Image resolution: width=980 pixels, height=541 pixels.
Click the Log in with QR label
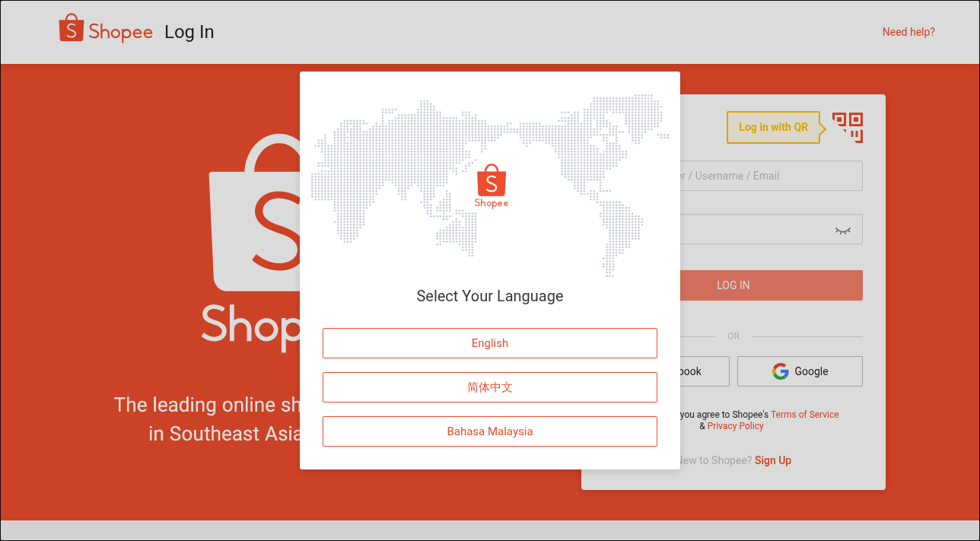pos(773,127)
